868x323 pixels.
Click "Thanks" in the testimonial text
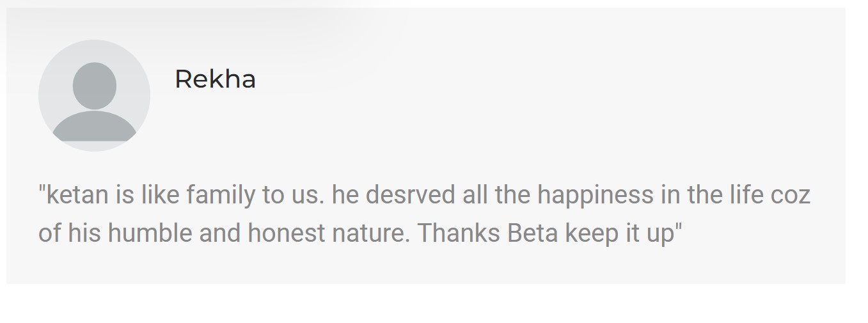[x=459, y=233]
